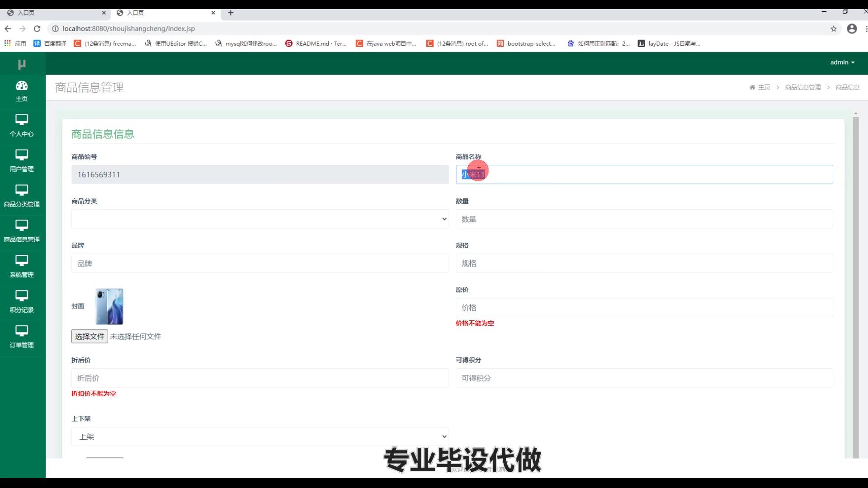Follow the 主页 breadcrumb link
The width and height of the screenshot is (868, 488).
point(764,87)
